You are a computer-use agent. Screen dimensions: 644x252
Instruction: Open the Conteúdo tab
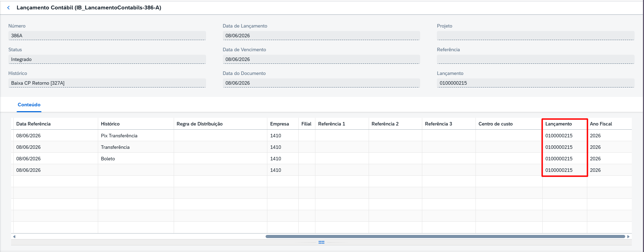tap(29, 105)
